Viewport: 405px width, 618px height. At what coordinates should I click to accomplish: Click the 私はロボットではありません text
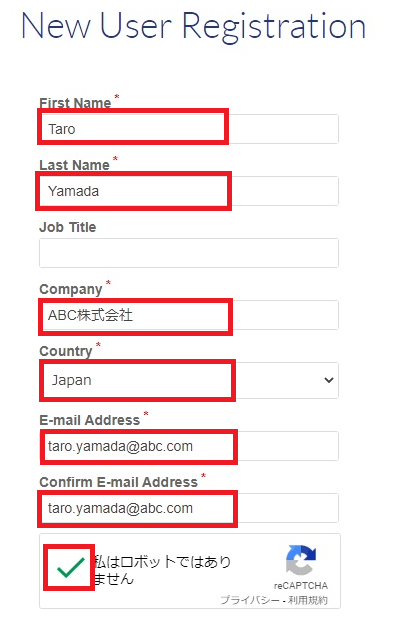[x=162, y=570]
